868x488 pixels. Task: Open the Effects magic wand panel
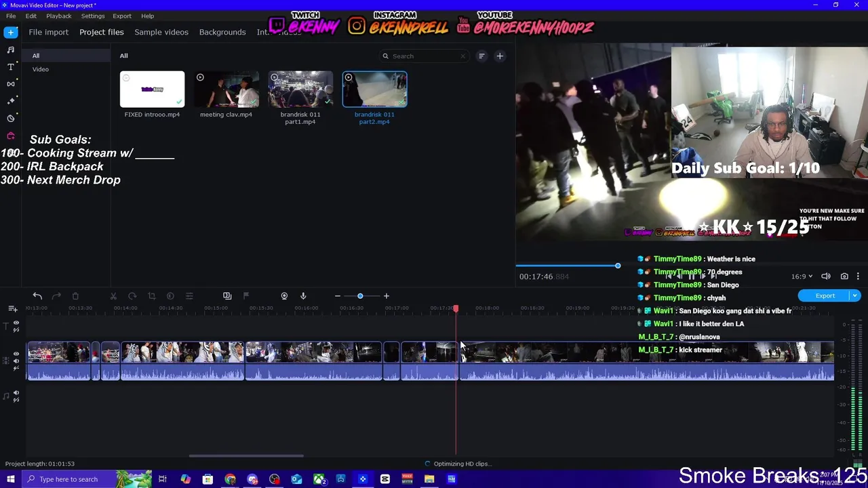[11, 100]
